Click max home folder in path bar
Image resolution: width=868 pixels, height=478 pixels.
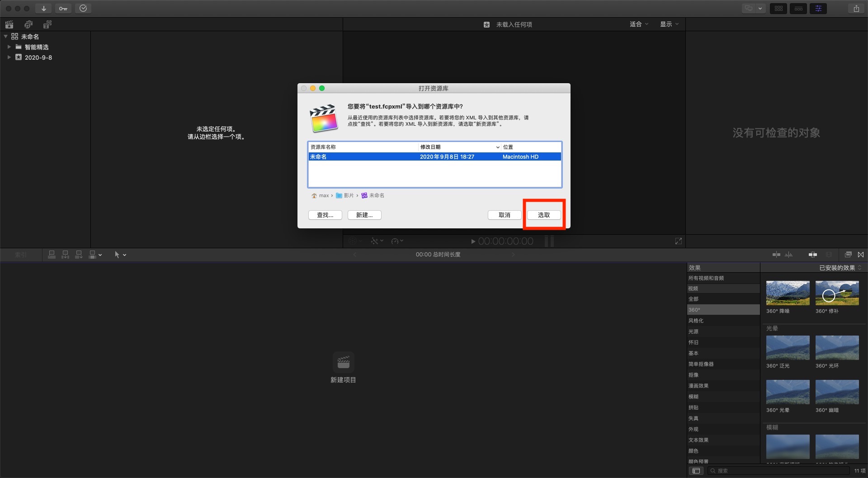click(320, 195)
